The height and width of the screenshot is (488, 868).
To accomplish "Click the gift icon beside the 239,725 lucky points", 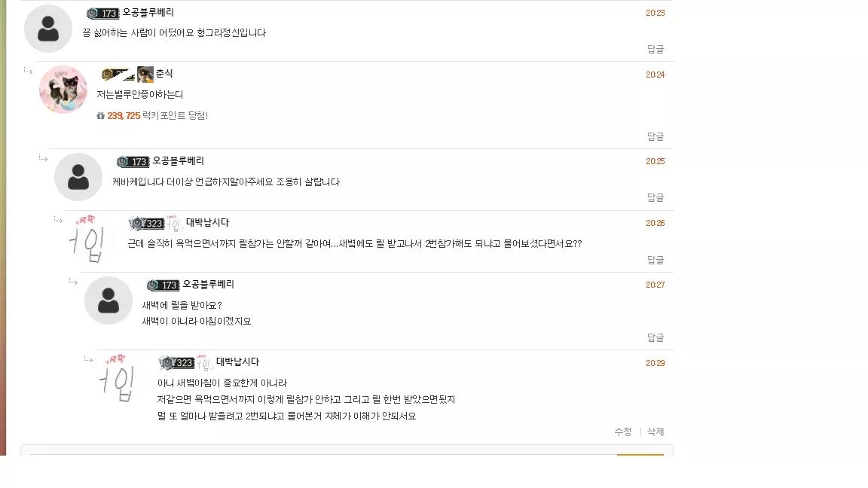I will click(100, 116).
